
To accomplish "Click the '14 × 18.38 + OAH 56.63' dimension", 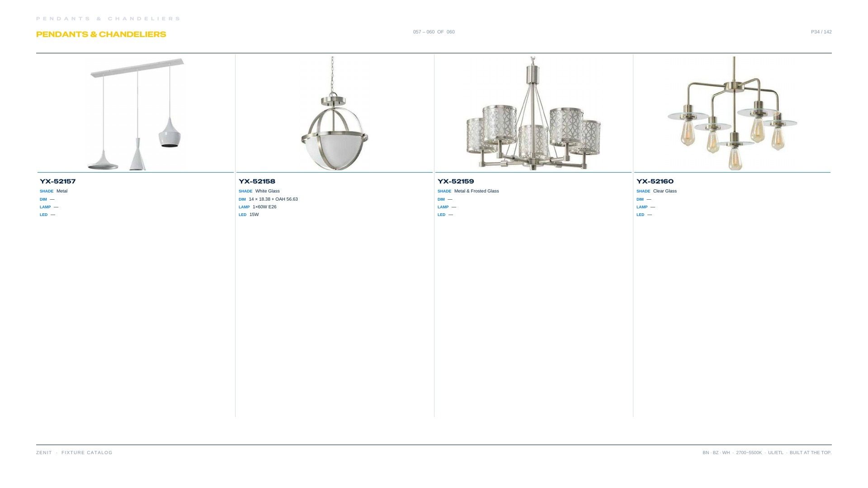I will pyautogui.click(x=273, y=199).
